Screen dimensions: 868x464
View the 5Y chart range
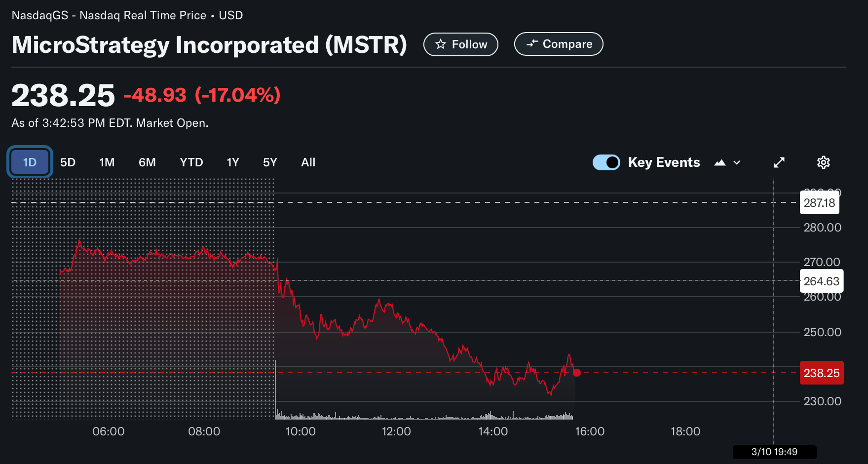270,162
